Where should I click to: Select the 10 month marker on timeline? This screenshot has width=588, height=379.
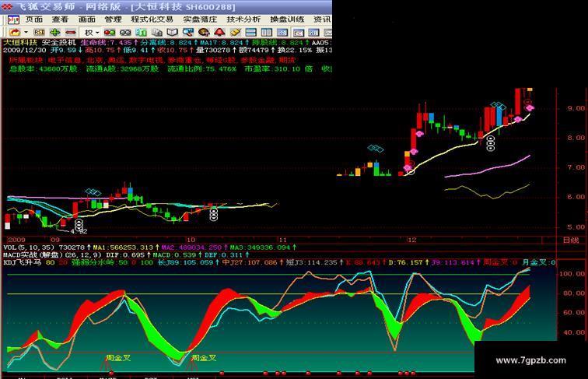(191, 240)
